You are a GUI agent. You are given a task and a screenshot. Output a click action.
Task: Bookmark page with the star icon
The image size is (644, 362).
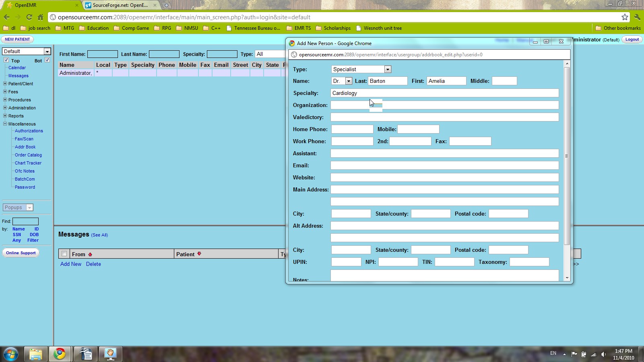pyautogui.click(x=625, y=17)
